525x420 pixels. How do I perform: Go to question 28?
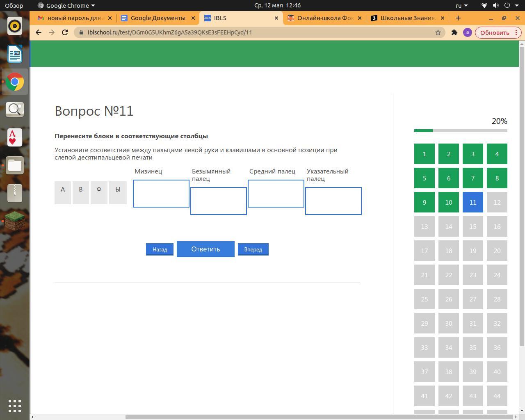(497, 299)
